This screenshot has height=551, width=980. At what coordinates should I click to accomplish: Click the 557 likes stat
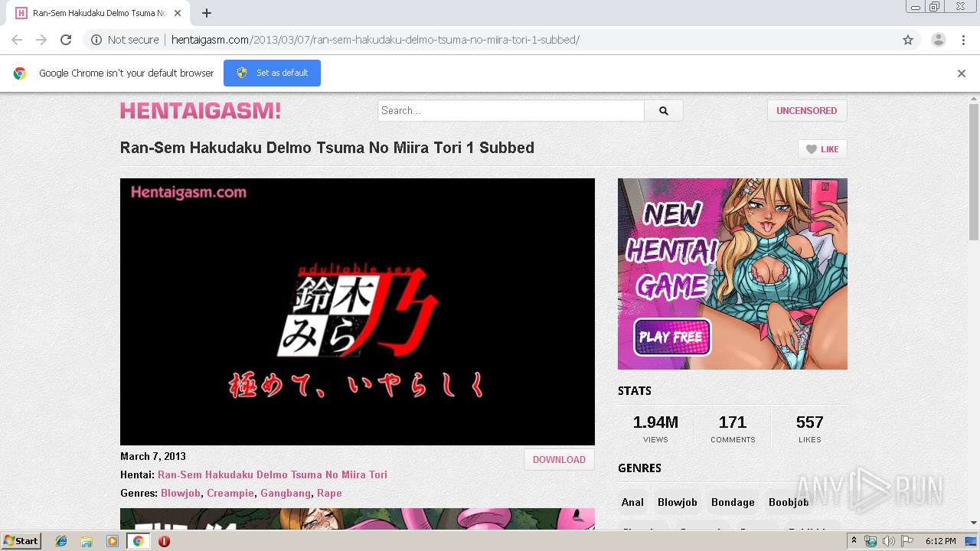[x=809, y=429]
